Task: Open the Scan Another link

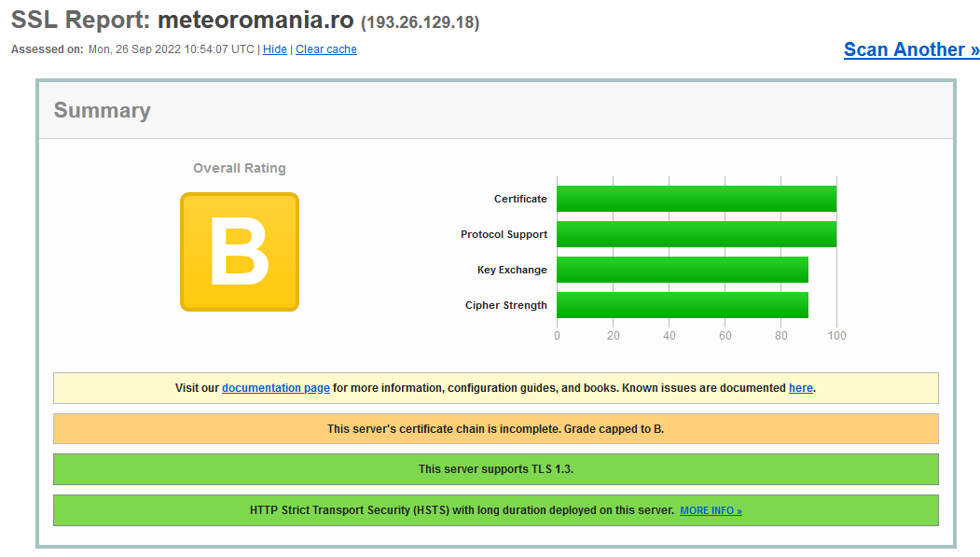Action: coord(911,49)
